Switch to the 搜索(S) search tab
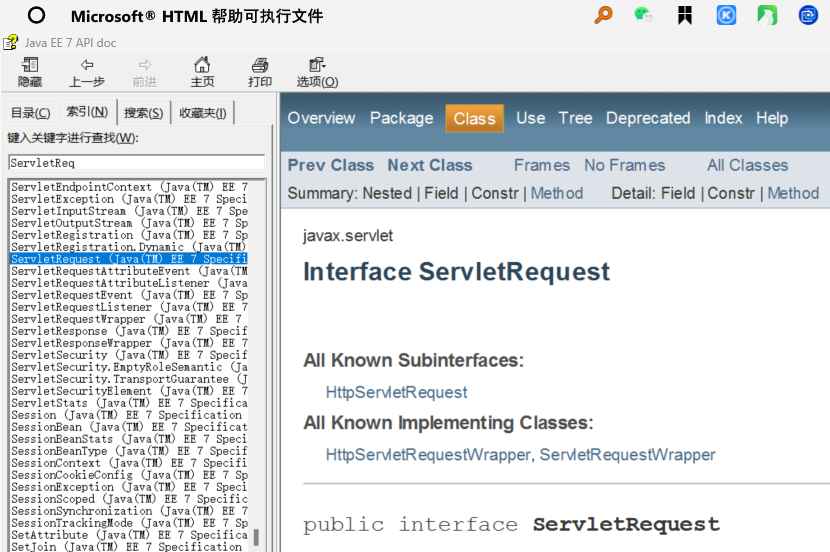This screenshot has height=552, width=830. 143,113
